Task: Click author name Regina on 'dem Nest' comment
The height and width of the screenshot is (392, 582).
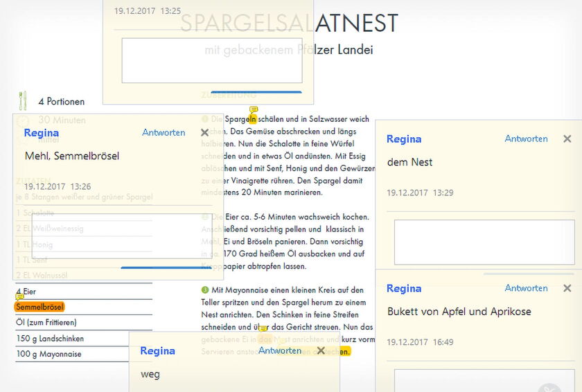Action: [x=404, y=139]
